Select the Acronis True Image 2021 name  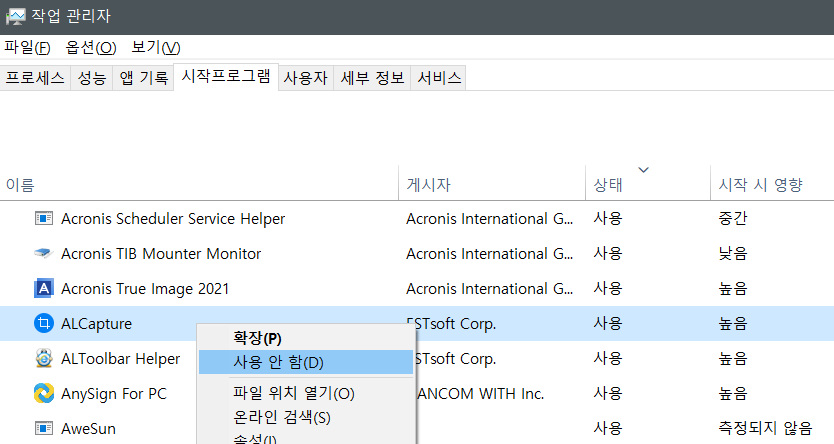pyautogui.click(x=145, y=289)
